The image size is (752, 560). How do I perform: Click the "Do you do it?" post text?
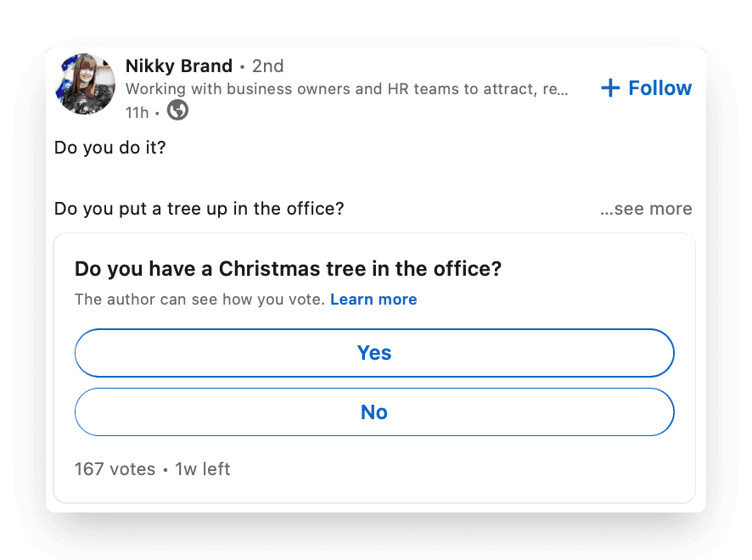109,148
